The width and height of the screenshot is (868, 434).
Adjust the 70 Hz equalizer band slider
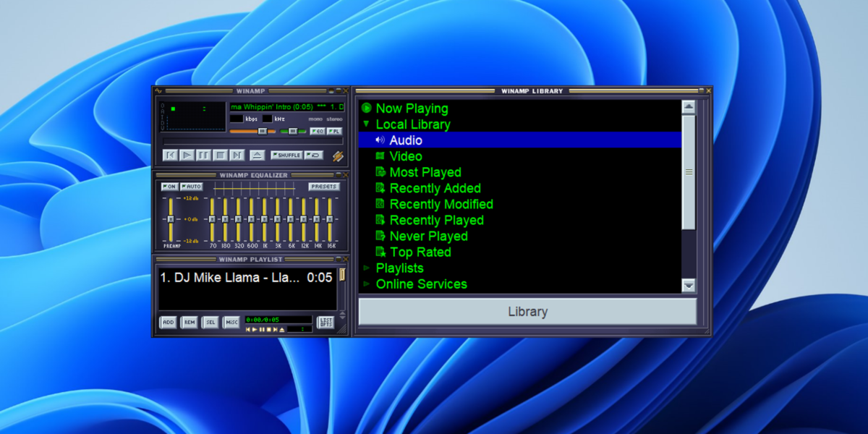click(212, 219)
